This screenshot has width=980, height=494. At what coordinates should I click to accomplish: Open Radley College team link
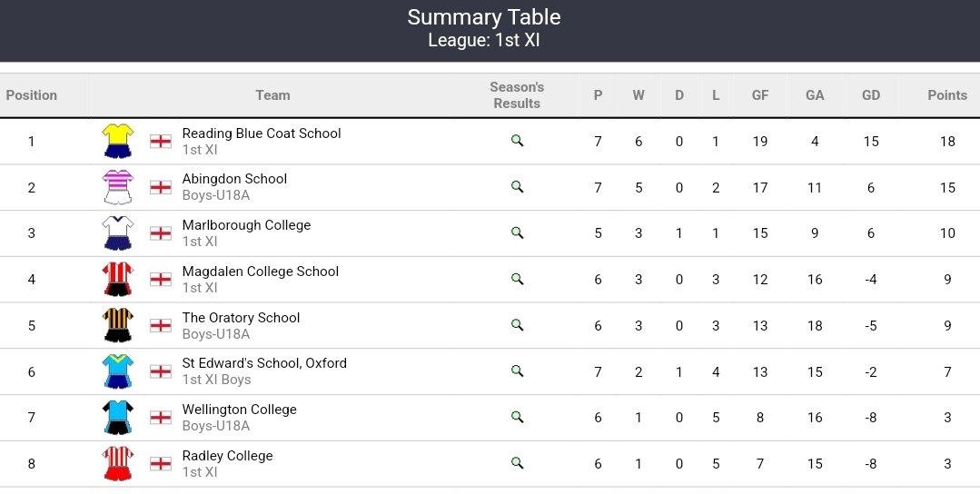click(x=227, y=455)
